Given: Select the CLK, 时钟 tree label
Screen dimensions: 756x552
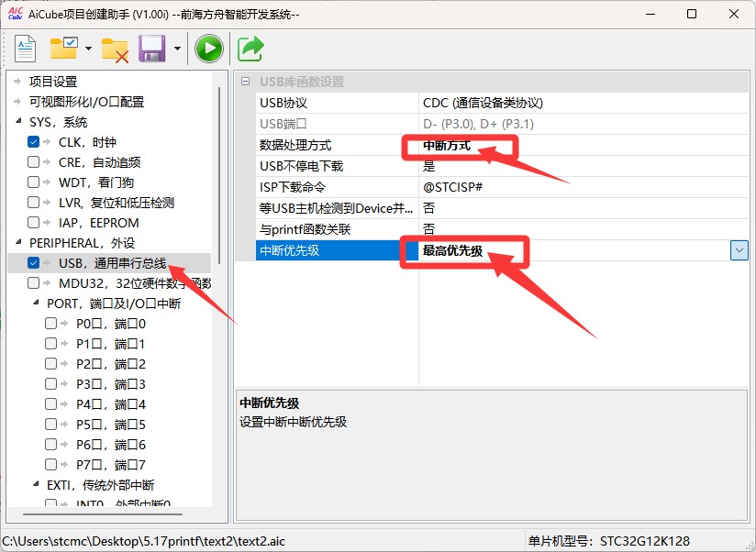Looking at the screenshot, I should point(87,142).
